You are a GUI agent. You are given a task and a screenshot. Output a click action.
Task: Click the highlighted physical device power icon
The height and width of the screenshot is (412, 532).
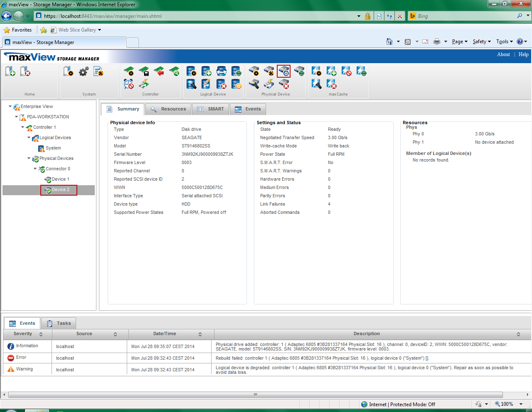(x=284, y=71)
